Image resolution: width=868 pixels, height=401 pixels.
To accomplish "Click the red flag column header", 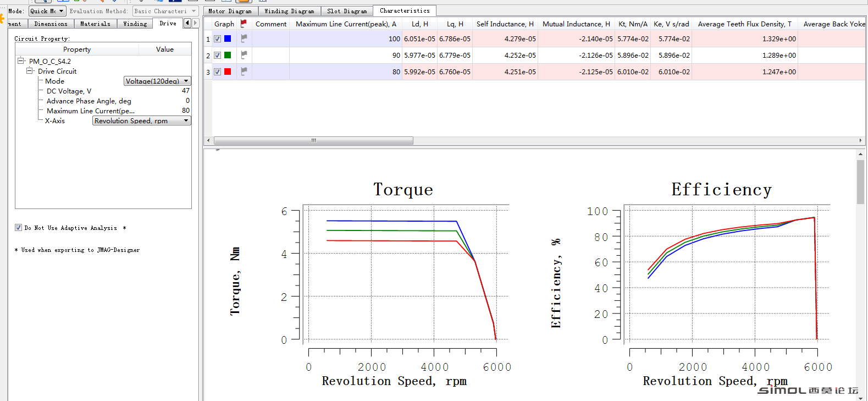I will [x=244, y=24].
